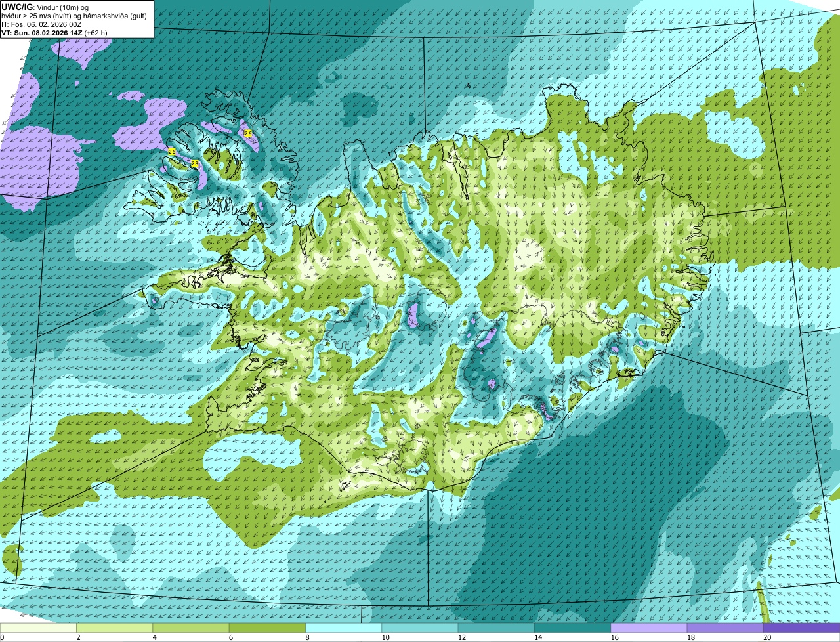Select the dark purple swatch above 20
The height and width of the screenshot is (642, 840).
[x=801, y=628]
